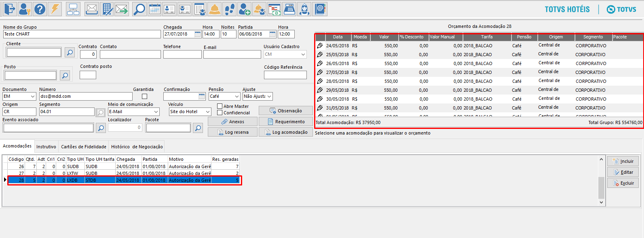Screen dimensions: 644x238
Task: Click the Anexos button
Action: click(232, 122)
